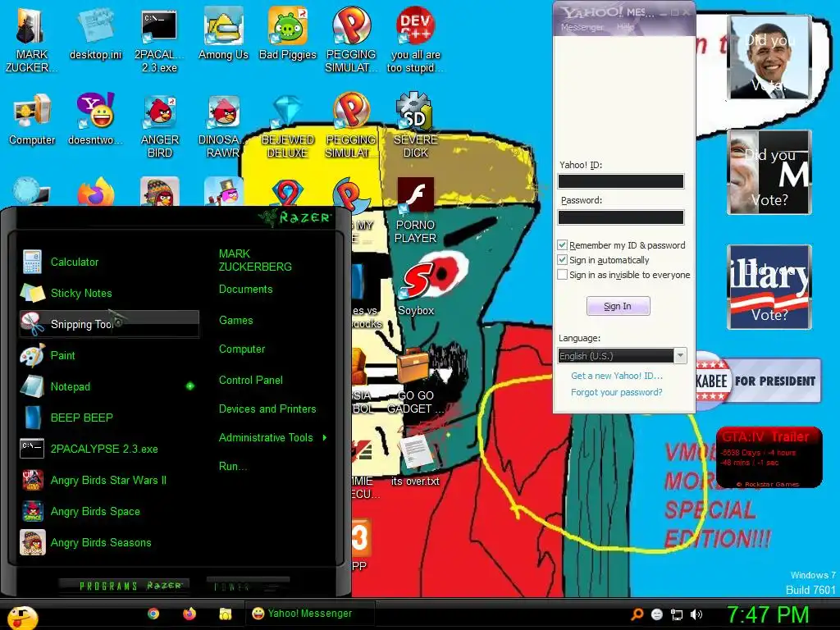Launch Angry Birds Space from start menu
The height and width of the screenshot is (630, 840).
coord(109,511)
